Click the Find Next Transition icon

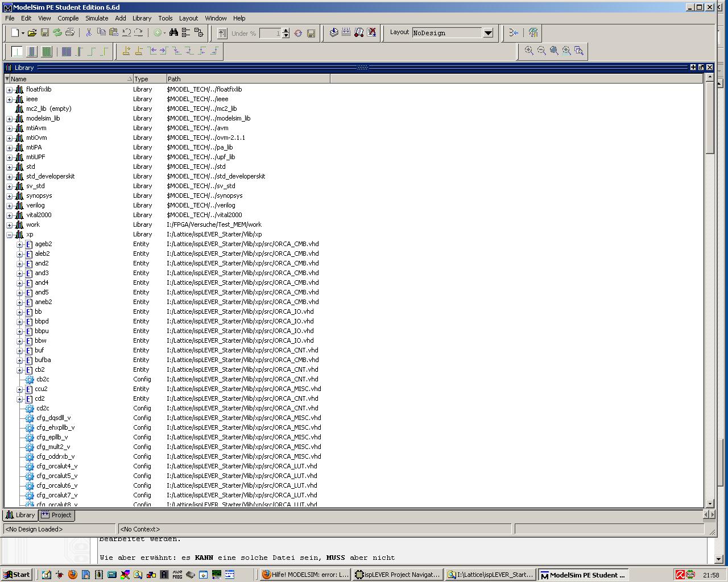164,51
